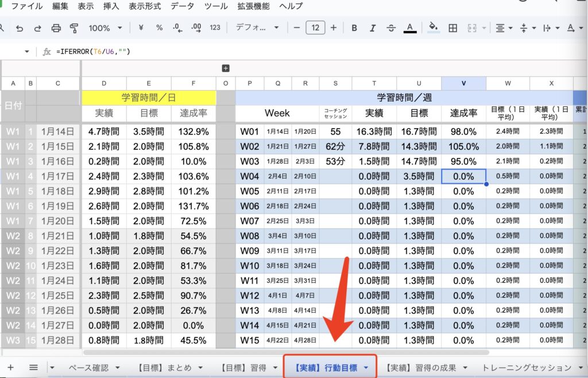The image size is (588, 378).
Task: Click the print icon
Action: click(x=56, y=28)
